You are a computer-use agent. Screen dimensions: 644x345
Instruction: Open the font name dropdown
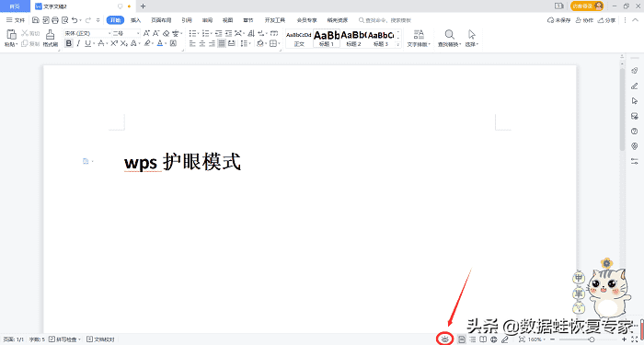109,33
